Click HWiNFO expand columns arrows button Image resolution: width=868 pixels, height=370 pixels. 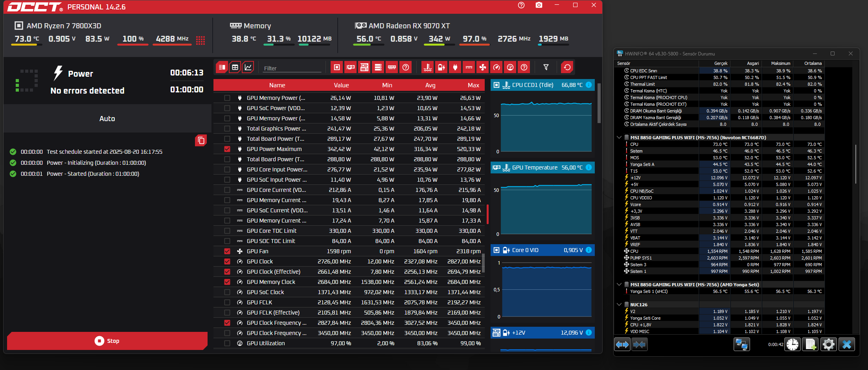pyautogui.click(x=622, y=344)
